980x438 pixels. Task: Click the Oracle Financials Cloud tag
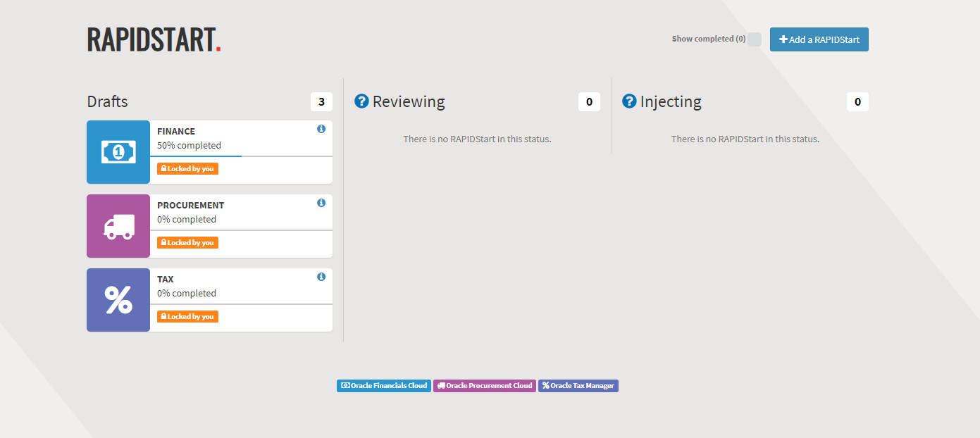383,386
